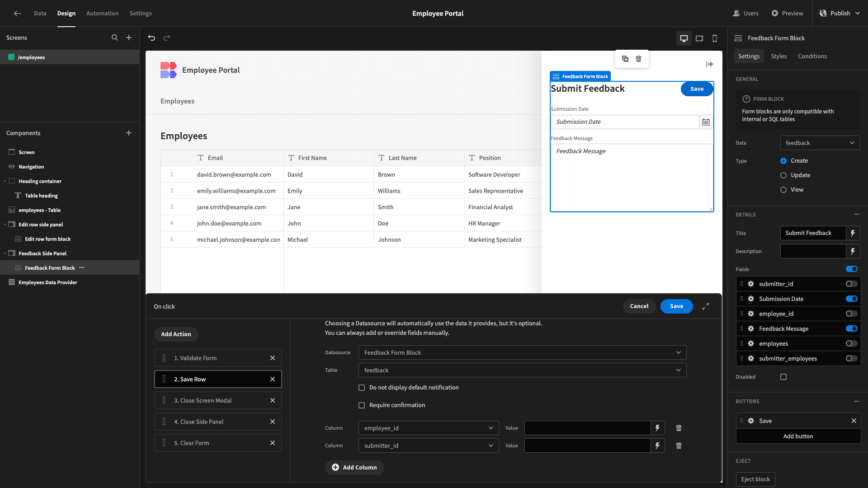
Task: Open the employee_id column dropdown
Action: coord(429,428)
